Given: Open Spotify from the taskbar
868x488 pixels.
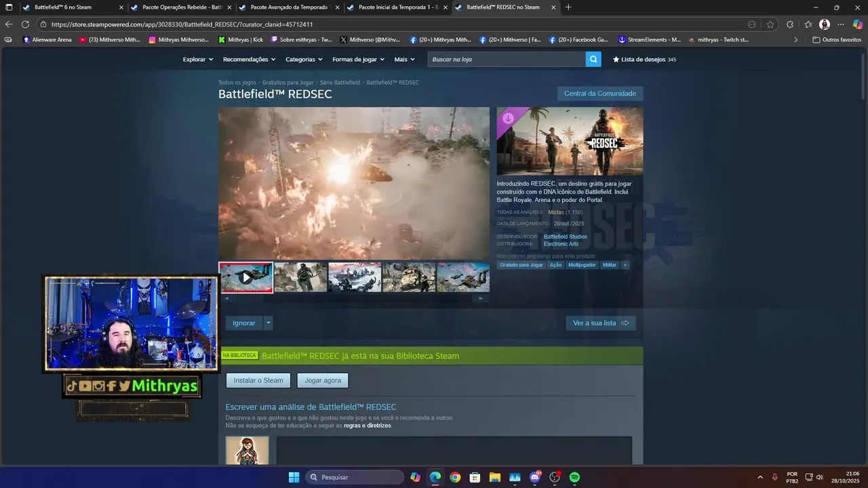Looking at the screenshot, I should (x=574, y=477).
